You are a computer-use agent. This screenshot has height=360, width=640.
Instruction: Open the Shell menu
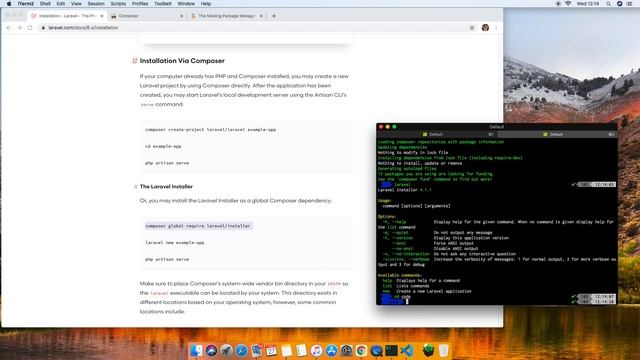pyautogui.click(x=45, y=4)
